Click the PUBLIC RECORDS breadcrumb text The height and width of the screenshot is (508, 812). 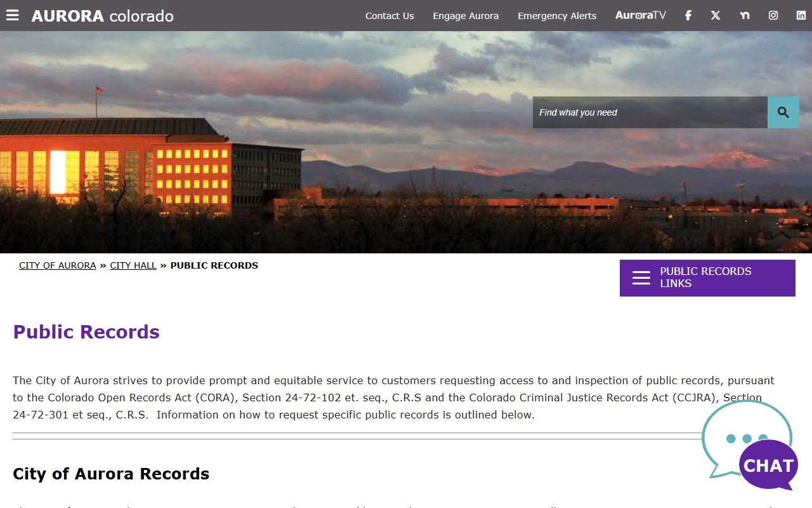(x=214, y=265)
